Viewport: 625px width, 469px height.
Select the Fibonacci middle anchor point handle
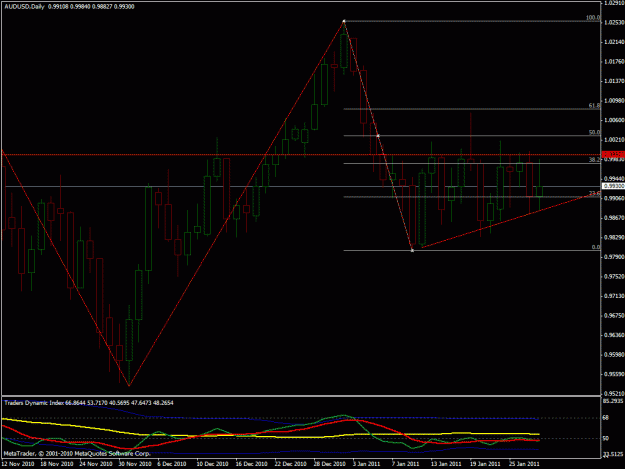coord(378,136)
